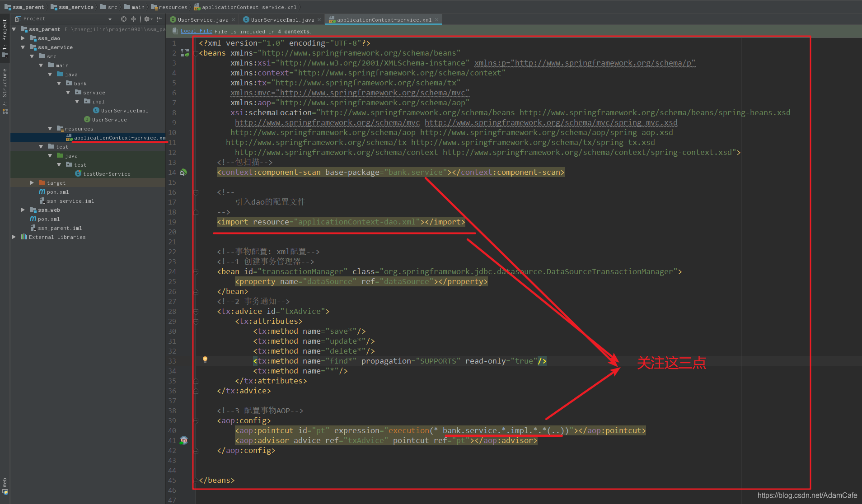
Task: Select applicationContext-service.xml in project tree
Action: [x=120, y=138]
